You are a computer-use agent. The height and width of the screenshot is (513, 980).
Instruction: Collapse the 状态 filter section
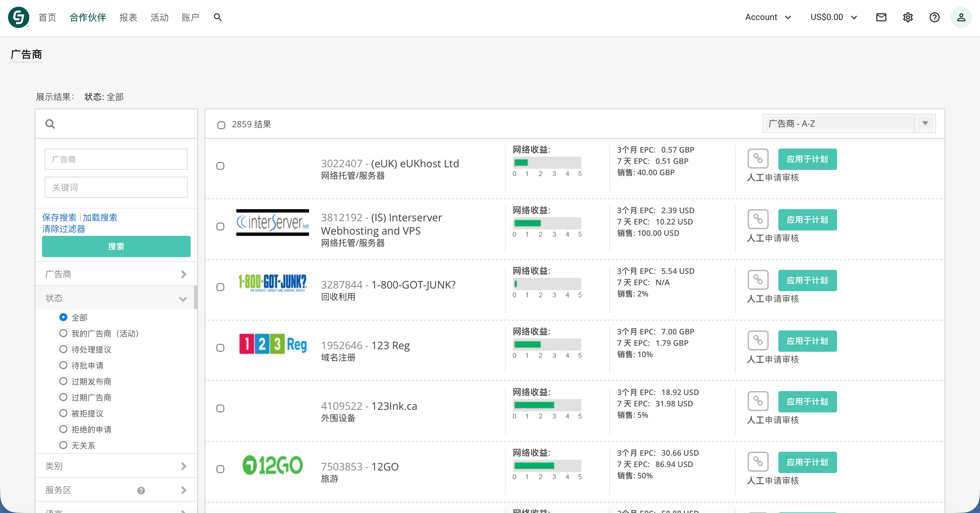point(116,298)
